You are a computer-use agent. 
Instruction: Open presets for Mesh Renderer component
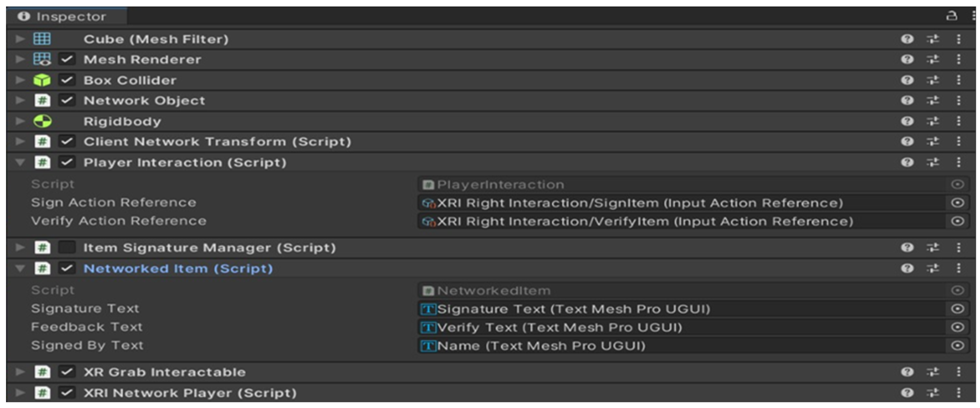pyautogui.click(x=933, y=59)
